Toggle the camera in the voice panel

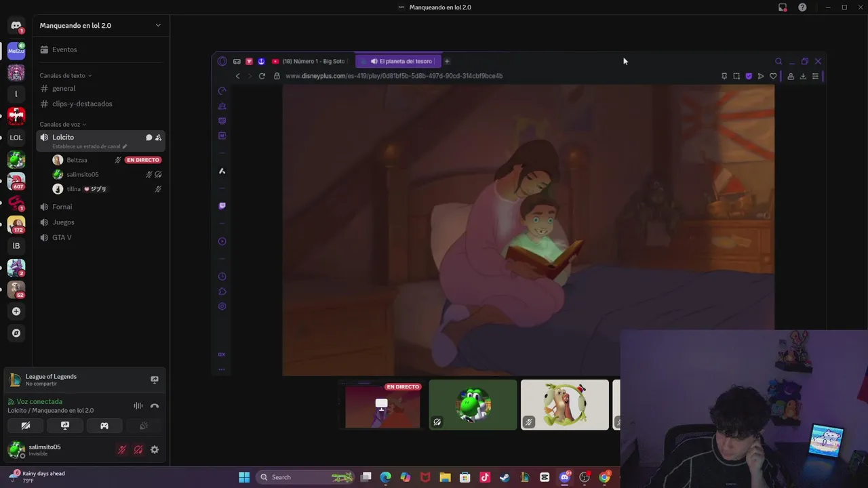(x=26, y=426)
